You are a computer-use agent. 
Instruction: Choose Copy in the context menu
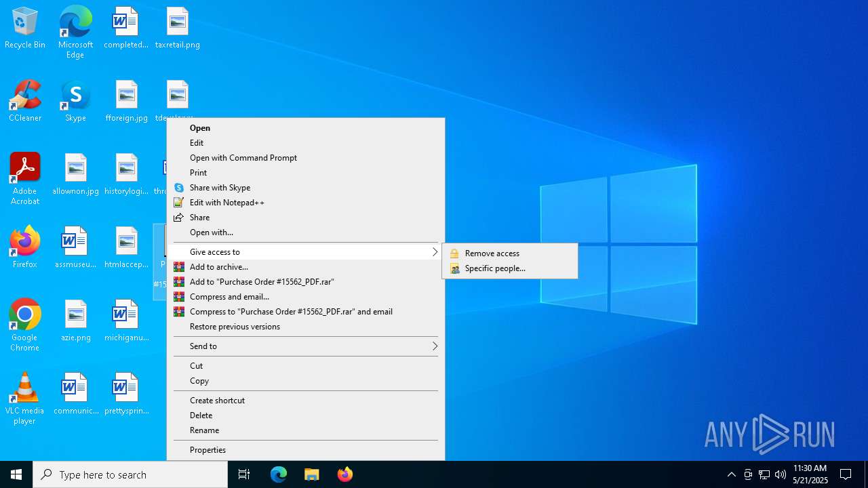coord(306,381)
